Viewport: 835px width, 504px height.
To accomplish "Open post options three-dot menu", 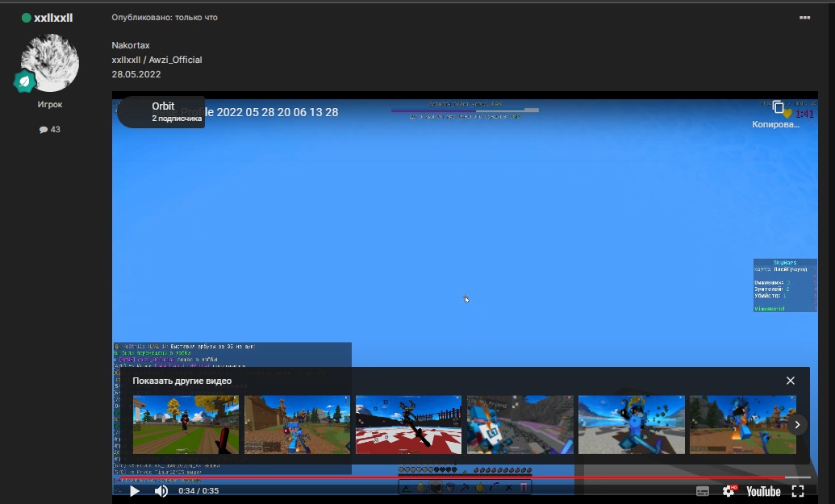I will pos(804,17).
